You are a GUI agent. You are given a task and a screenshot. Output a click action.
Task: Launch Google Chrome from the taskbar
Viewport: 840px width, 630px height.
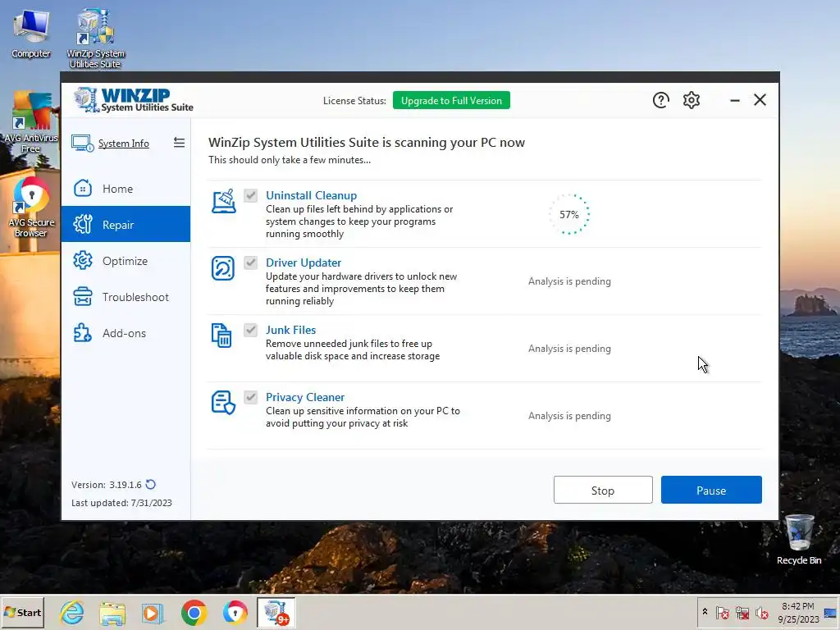[x=194, y=612]
